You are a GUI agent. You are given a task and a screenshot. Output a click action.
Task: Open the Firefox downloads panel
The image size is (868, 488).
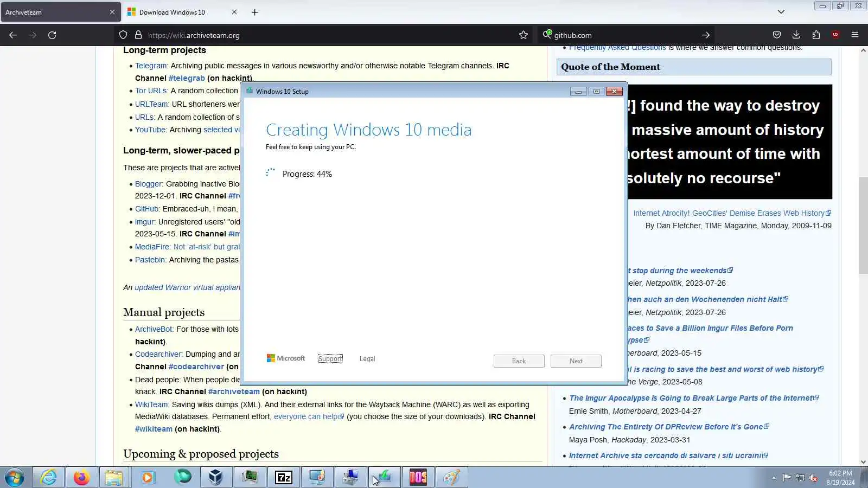(796, 35)
